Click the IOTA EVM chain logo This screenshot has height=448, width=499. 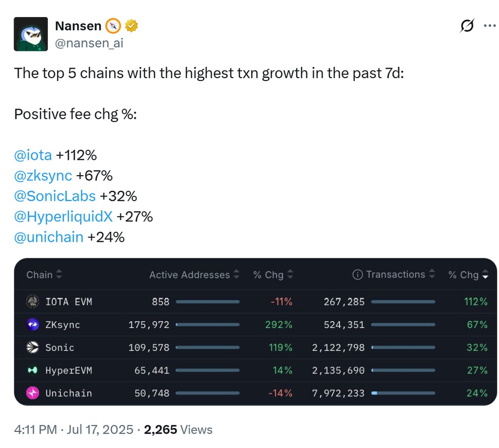pyautogui.click(x=33, y=302)
